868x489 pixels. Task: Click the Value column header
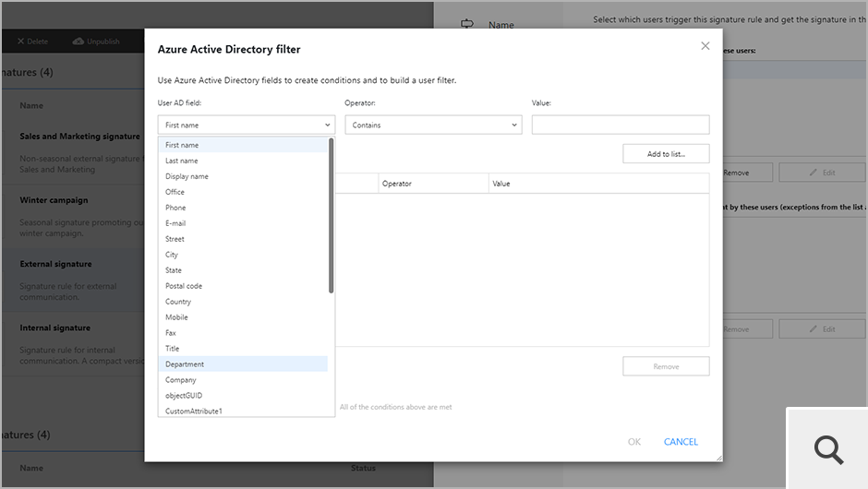599,184
